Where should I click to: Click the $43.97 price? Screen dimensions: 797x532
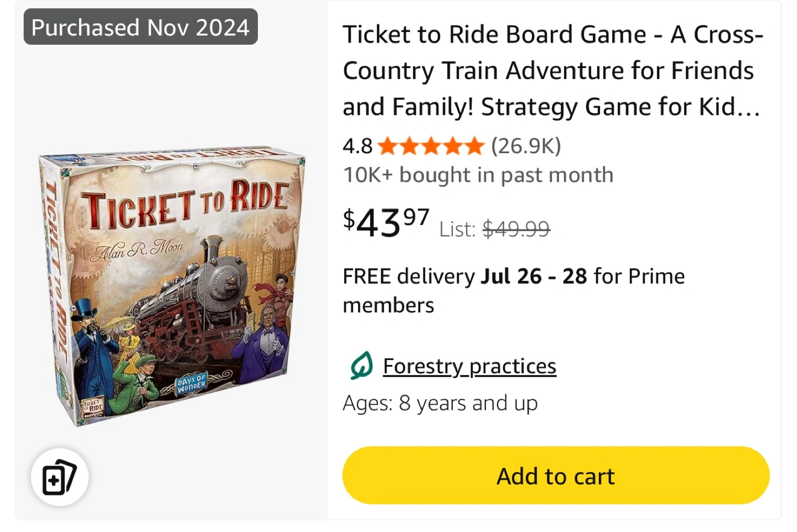pos(386,222)
